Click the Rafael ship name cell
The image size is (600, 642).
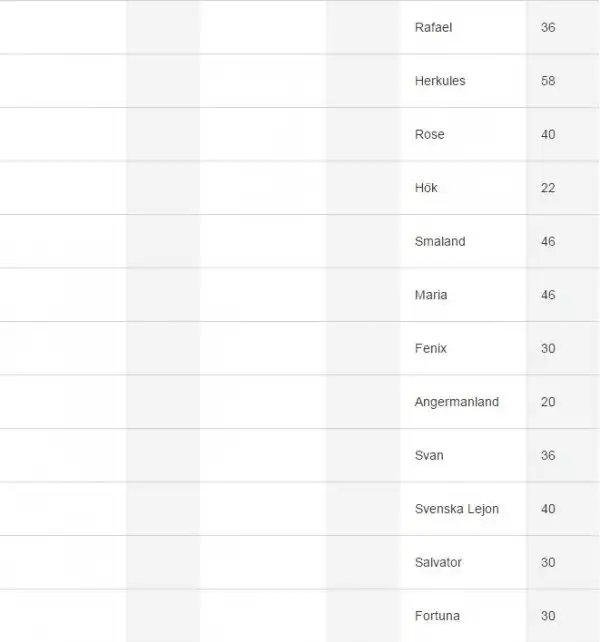[x=433, y=27]
